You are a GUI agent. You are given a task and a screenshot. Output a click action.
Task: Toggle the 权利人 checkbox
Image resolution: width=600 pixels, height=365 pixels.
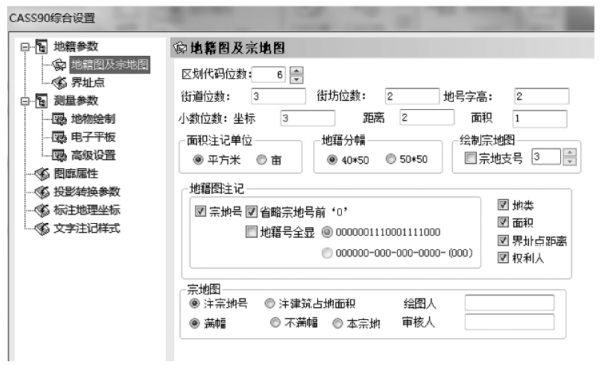[503, 258]
